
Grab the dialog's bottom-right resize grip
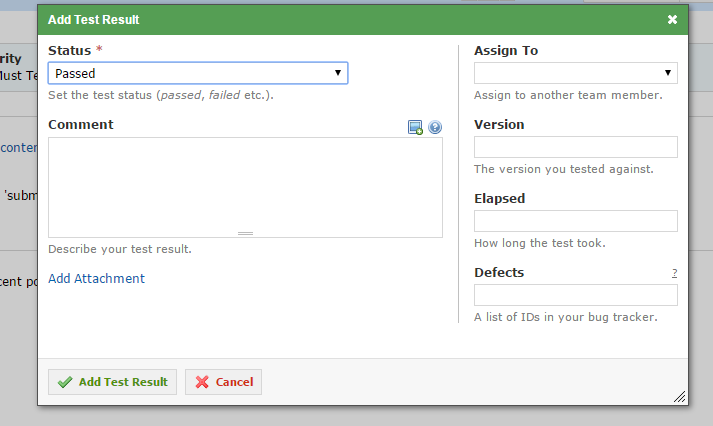[679, 397]
